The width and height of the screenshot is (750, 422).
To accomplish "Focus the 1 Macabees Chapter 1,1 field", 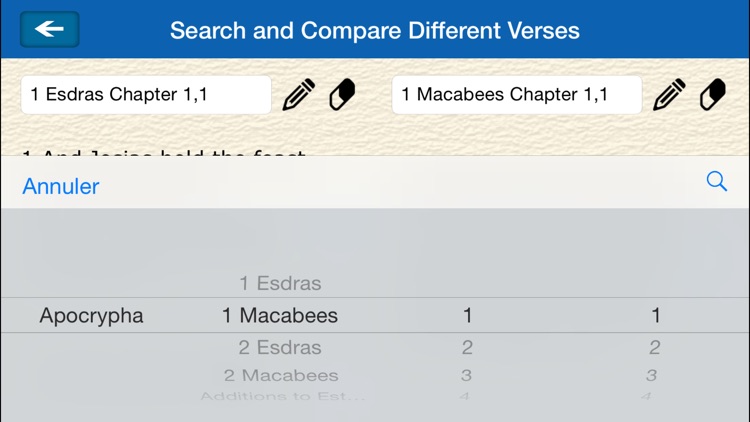I will coord(517,95).
